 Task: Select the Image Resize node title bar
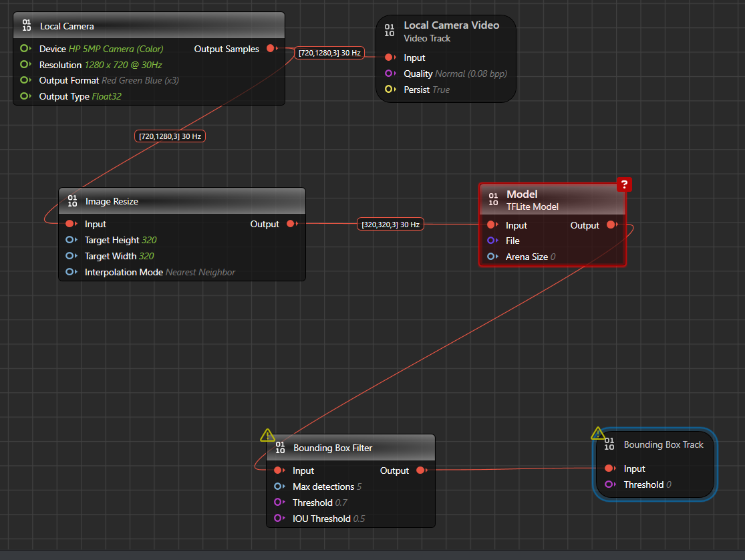click(x=182, y=201)
